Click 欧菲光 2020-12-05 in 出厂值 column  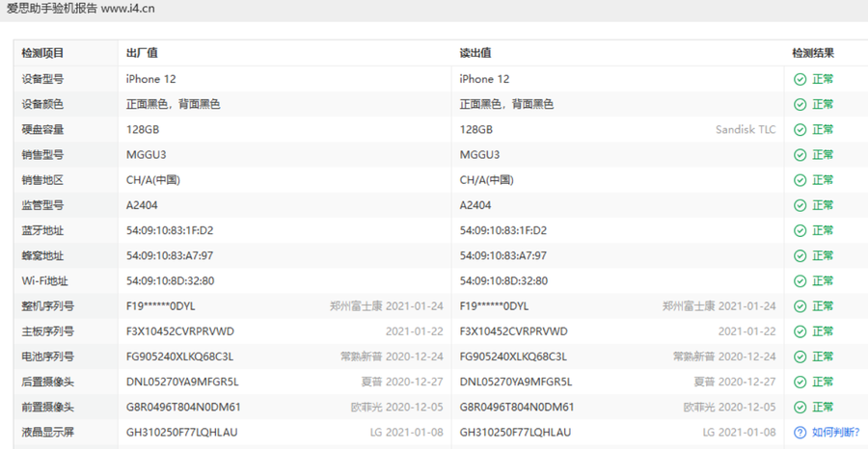(x=397, y=407)
